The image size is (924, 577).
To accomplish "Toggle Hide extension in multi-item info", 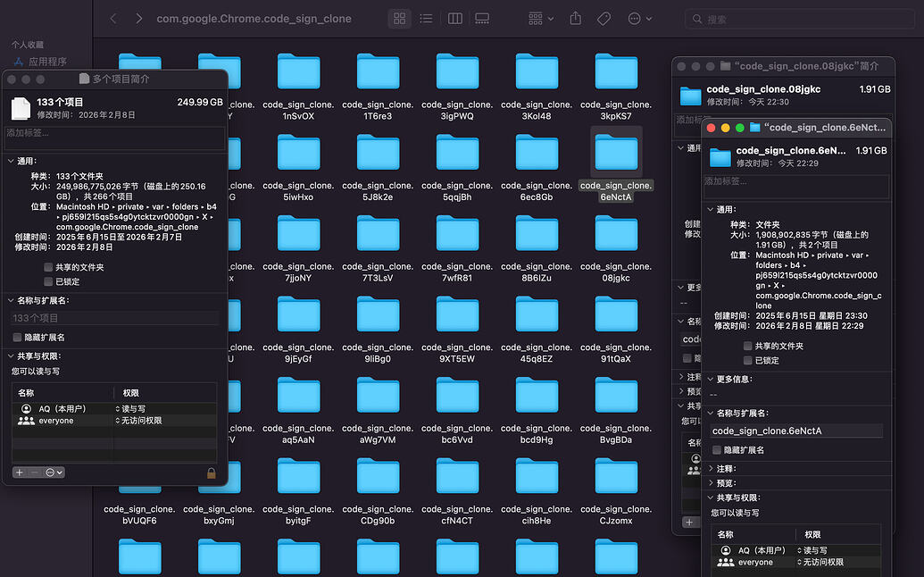I will tap(17, 337).
